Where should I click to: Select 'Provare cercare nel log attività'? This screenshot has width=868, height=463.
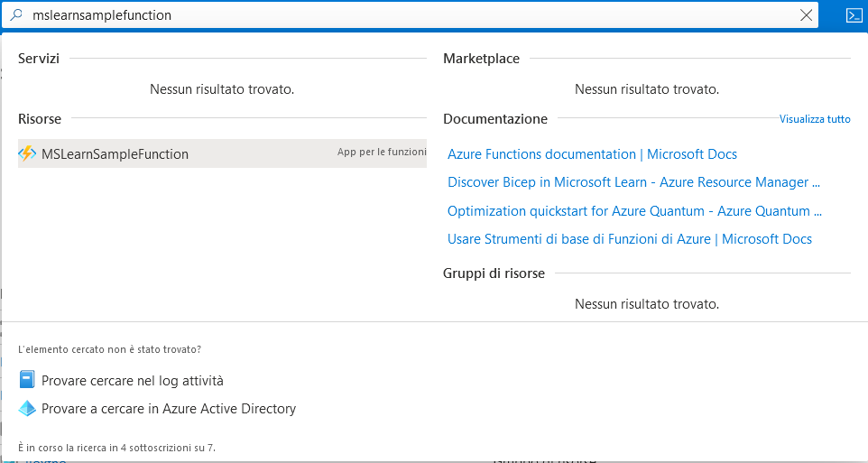[x=133, y=381]
